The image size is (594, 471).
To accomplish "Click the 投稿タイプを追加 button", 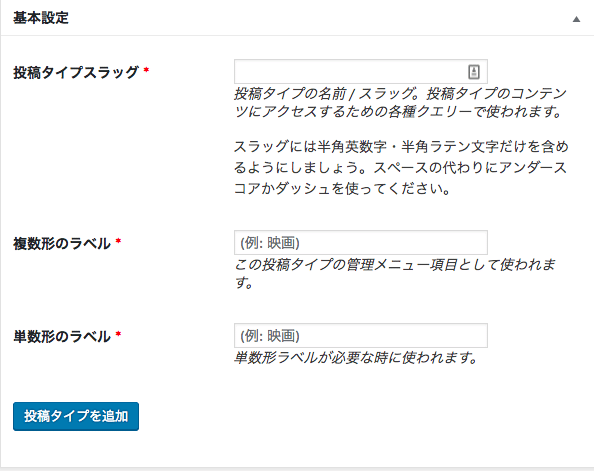I will (76, 416).
